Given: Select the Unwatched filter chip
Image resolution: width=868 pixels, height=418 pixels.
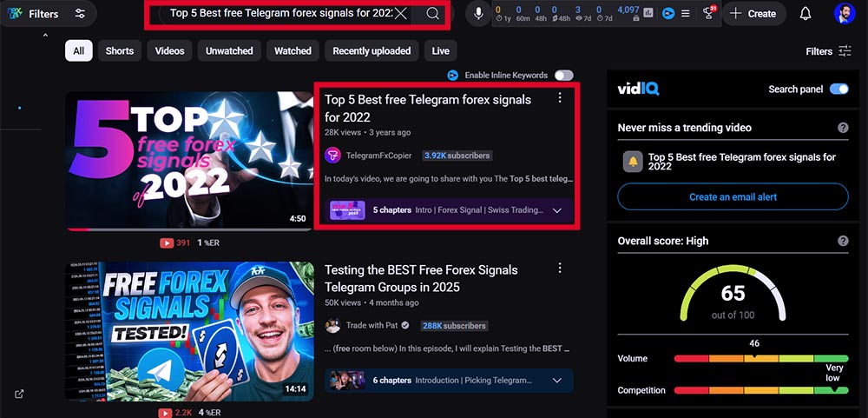Looking at the screenshot, I should (x=229, y=50).
